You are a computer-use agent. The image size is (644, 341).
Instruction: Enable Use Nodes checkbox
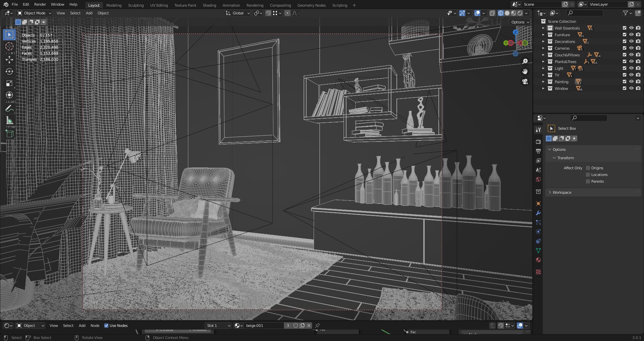[x=106, y=326]
